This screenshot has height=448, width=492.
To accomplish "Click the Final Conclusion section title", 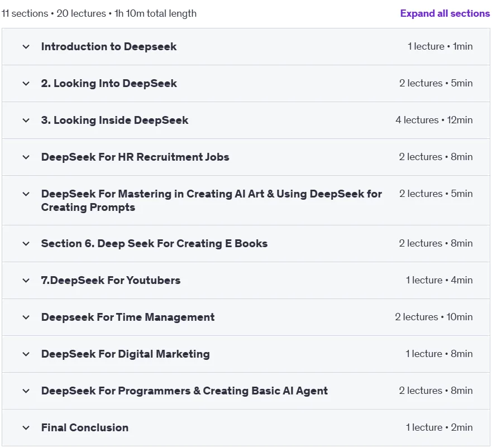I will pos(85,427).
